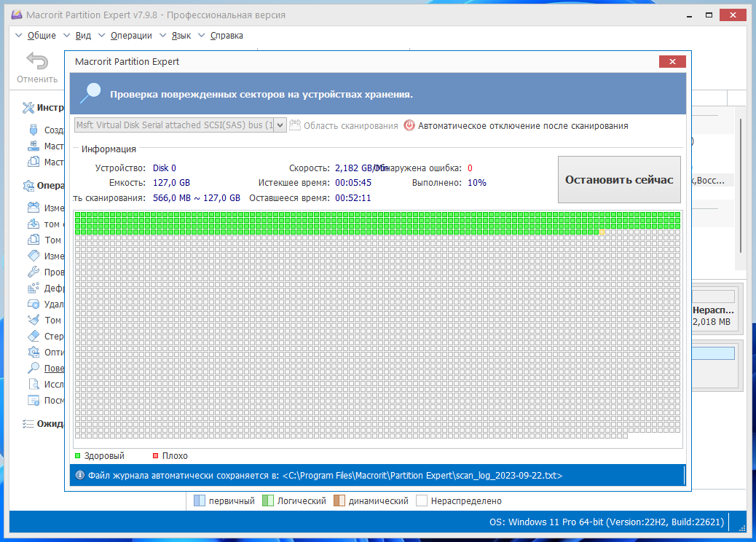Click the Пров check wrench icon
The height and width of the screenshot is (542, 756).
click(34, 272)
